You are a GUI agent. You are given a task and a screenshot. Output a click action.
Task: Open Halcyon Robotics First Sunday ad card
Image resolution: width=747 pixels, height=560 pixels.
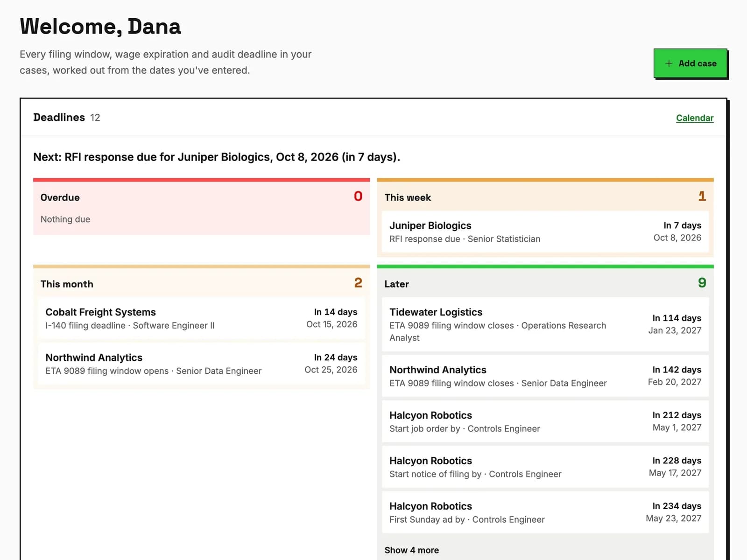coord(545,512)
